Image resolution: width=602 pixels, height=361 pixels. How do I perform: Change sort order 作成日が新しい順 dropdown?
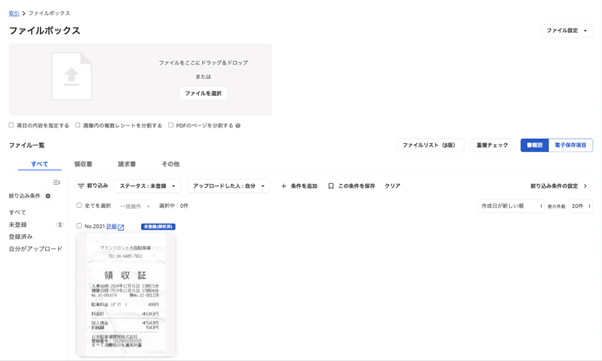(511, 206)
